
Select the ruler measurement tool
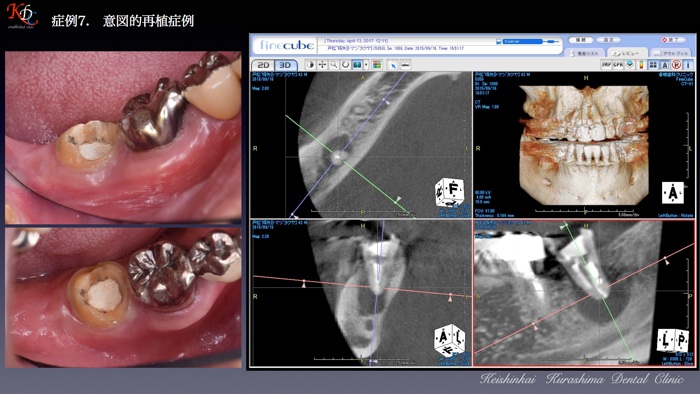click(405, 65)
